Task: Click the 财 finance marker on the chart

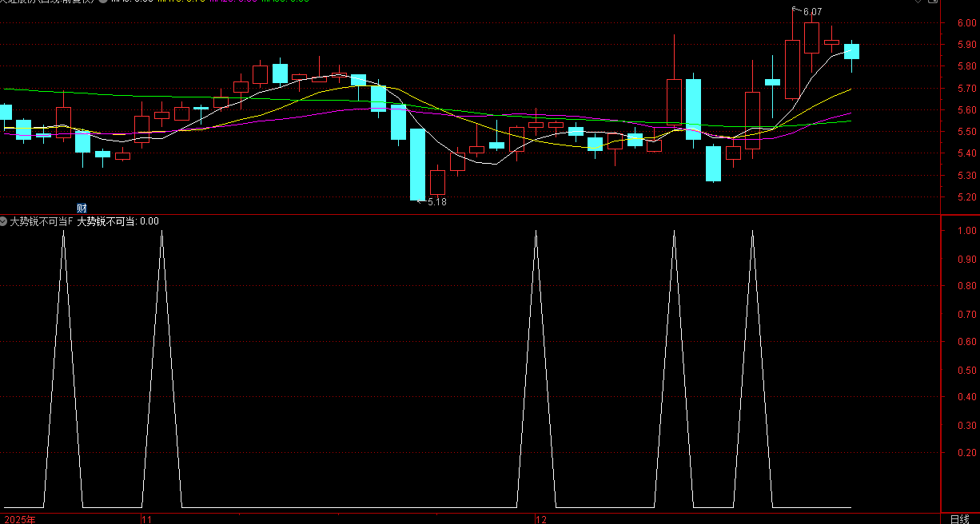Action: pos(82,208)
